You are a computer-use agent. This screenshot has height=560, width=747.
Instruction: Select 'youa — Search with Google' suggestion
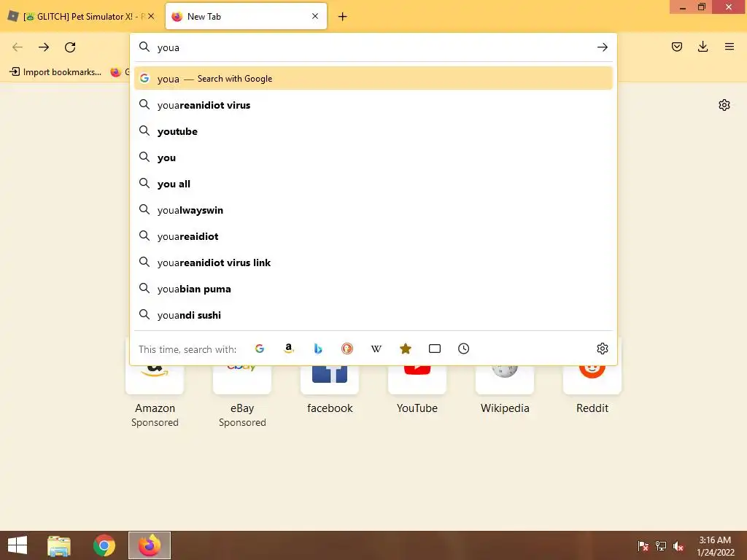tap(373, 79)
